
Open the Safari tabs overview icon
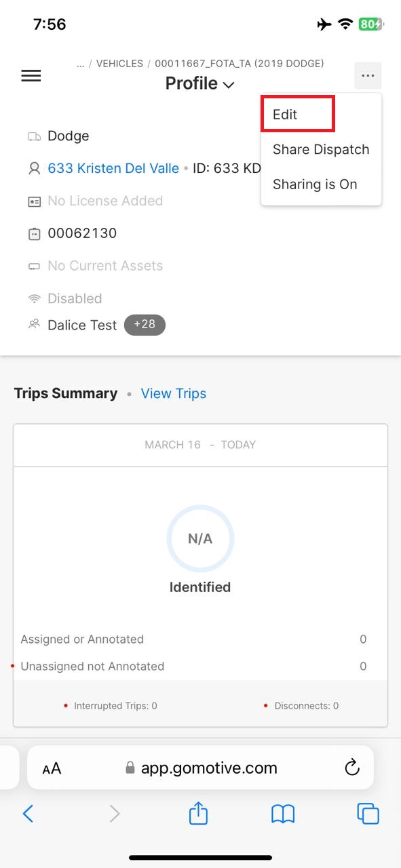coord(368,813)
